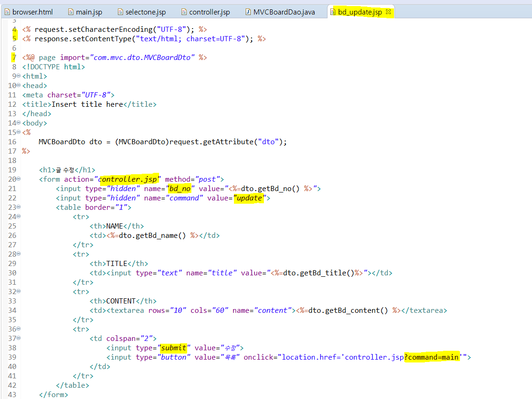Click the CONTENT table header text
Screen dimensions: 532x399
point(121,301)
